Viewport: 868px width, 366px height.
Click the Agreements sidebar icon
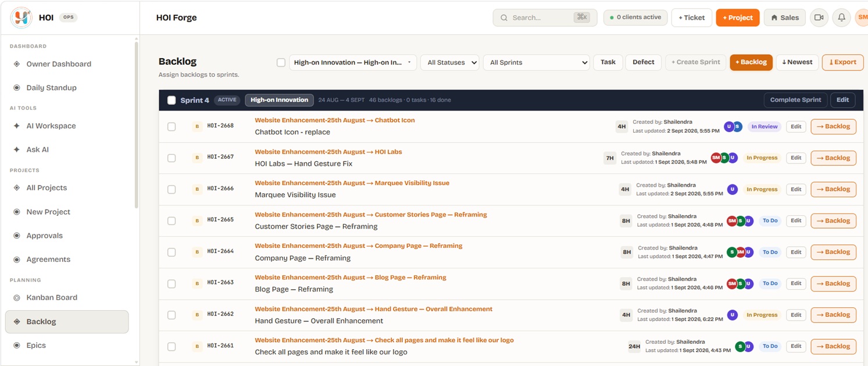point(17,260)
